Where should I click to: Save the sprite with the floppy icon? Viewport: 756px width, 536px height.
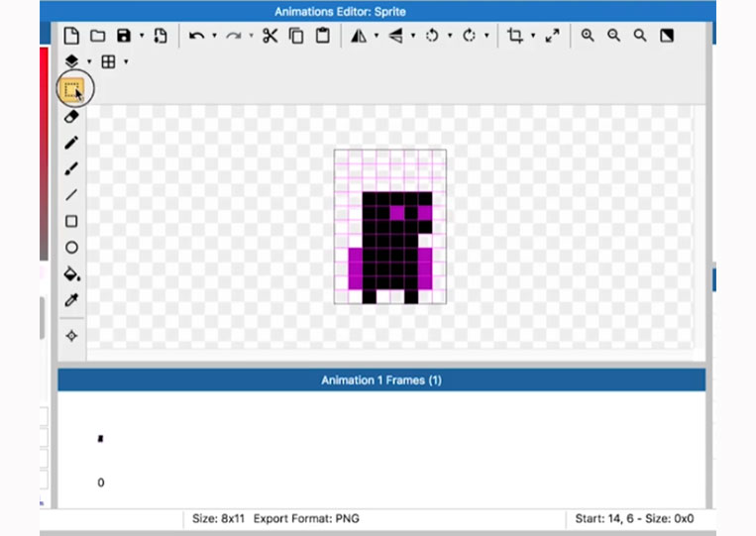point(124,36)
